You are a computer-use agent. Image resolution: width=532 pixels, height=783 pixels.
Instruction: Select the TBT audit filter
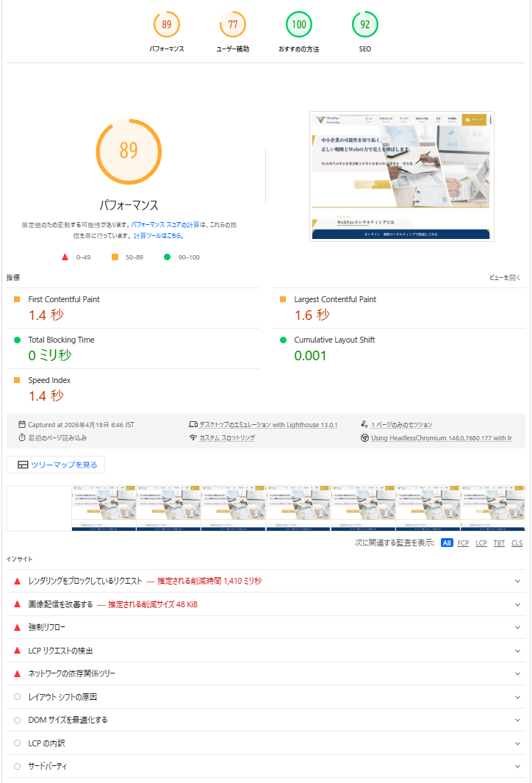point(499,543)
